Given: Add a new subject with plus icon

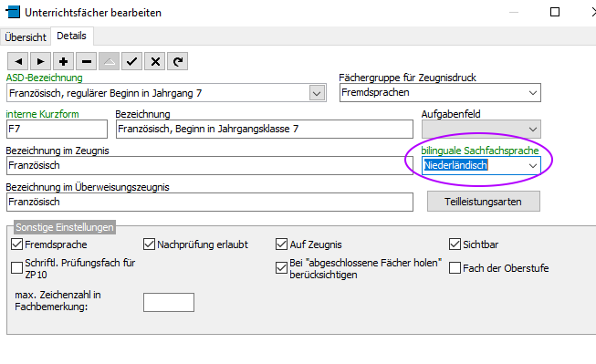Looking at the screenshot, I should pyautogui.click(x=64, y=61).
